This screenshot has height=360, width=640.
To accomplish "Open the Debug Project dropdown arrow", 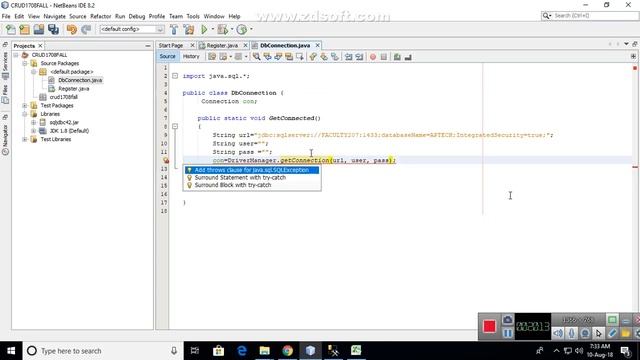I will click(x=232, y=29).
